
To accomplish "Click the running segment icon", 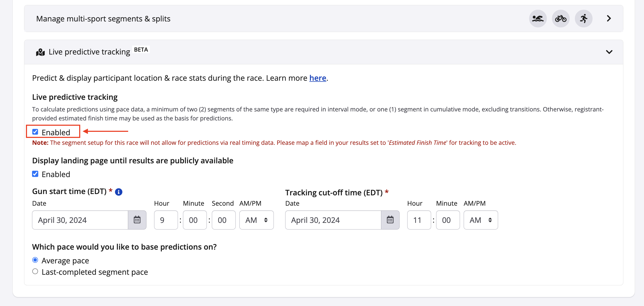I will [x=584, y=19].
